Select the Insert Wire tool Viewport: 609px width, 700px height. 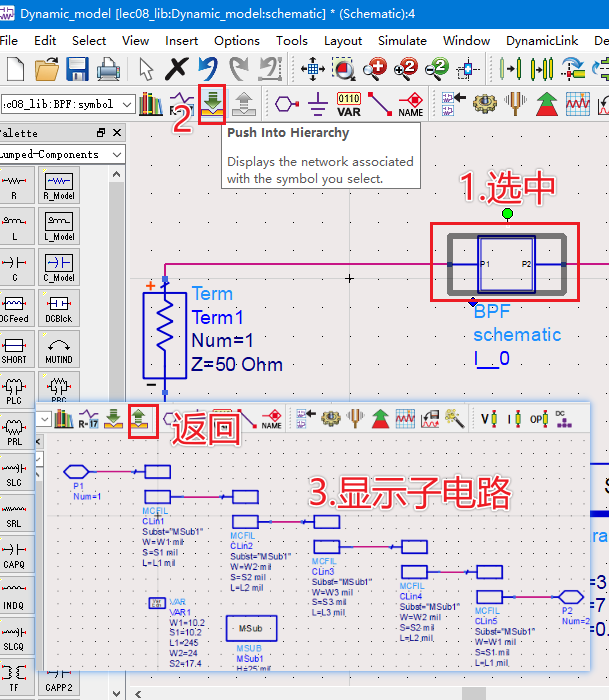click(x=380, y=104)
